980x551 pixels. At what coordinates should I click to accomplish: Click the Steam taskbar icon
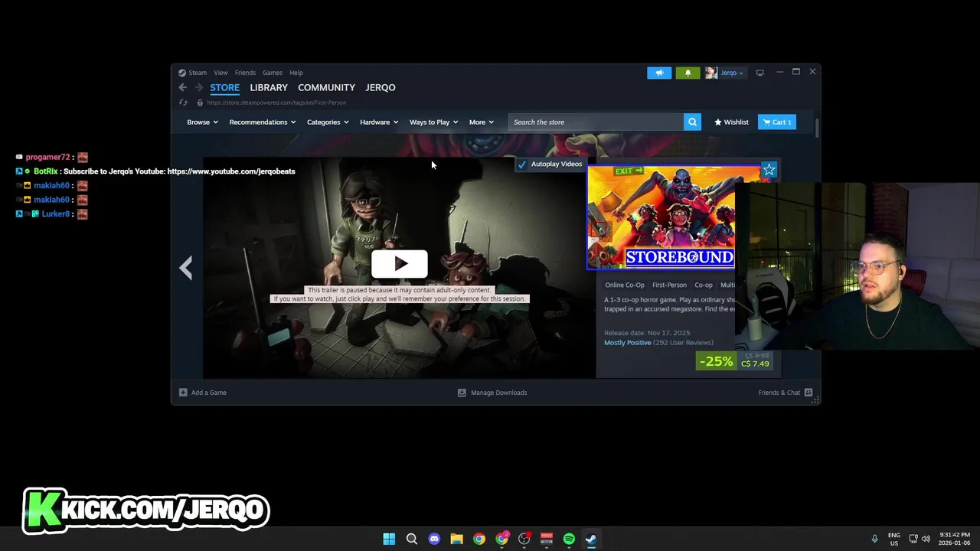coord(591,539)
